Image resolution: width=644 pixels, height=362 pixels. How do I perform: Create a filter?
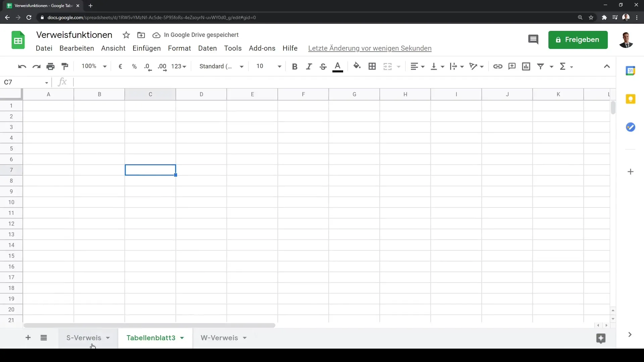tap(541, 66)
